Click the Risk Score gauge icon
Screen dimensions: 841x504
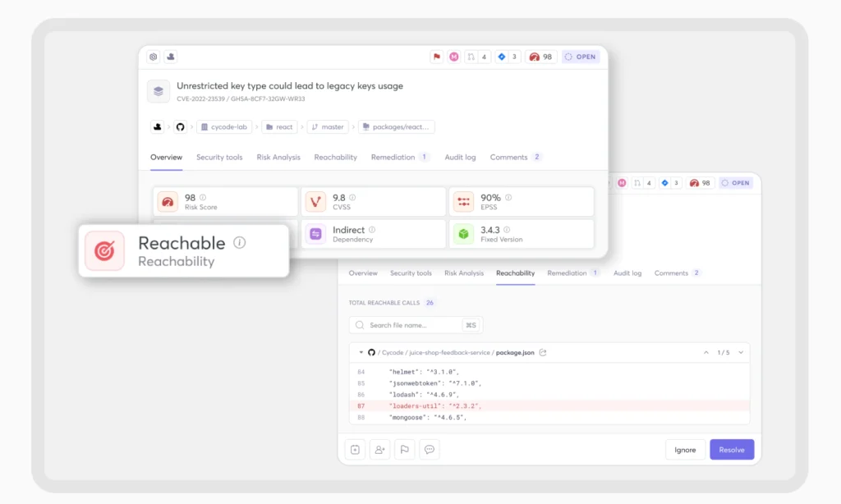click(168, 202)
